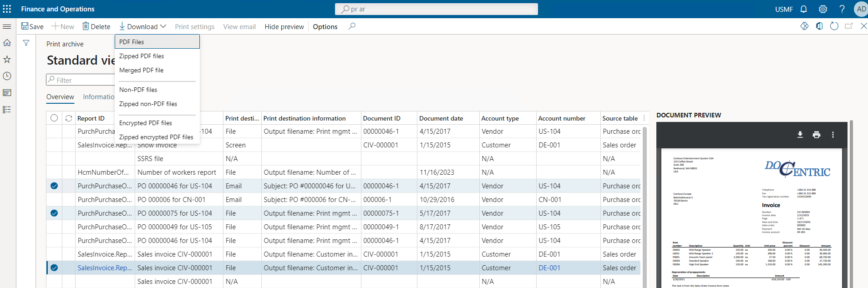The width and height of the screenshot is (868, 288).
Task: Open Favorites star in sidebar
Action: [7, 60]
